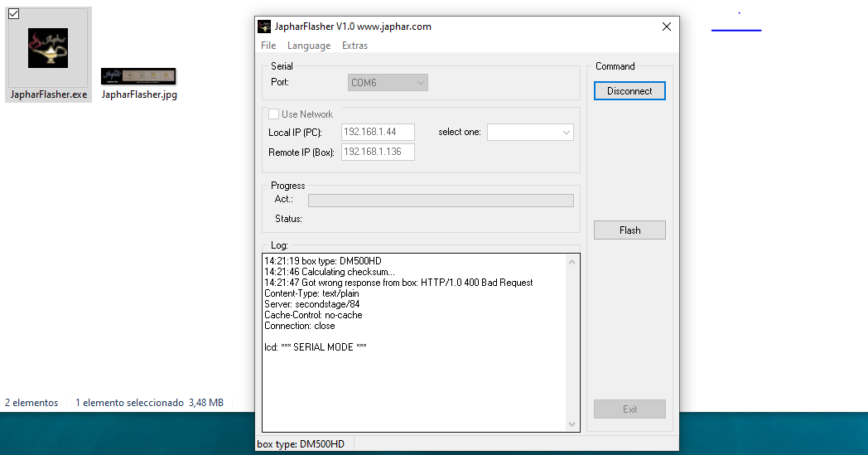Close the JapharFlasher window
868x455 pixels.
click(x=667, y=27)
